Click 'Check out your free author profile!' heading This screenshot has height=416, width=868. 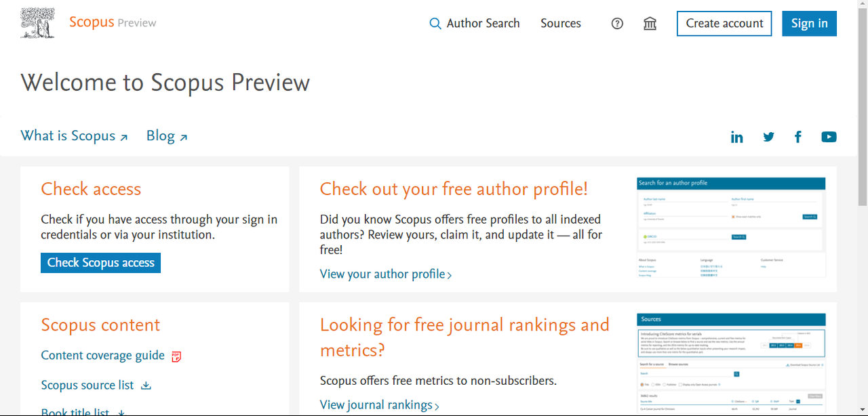click(x=454, y=189)
